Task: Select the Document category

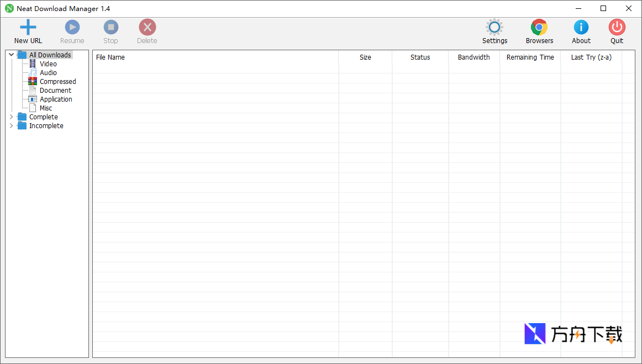Action: point(55,90)
